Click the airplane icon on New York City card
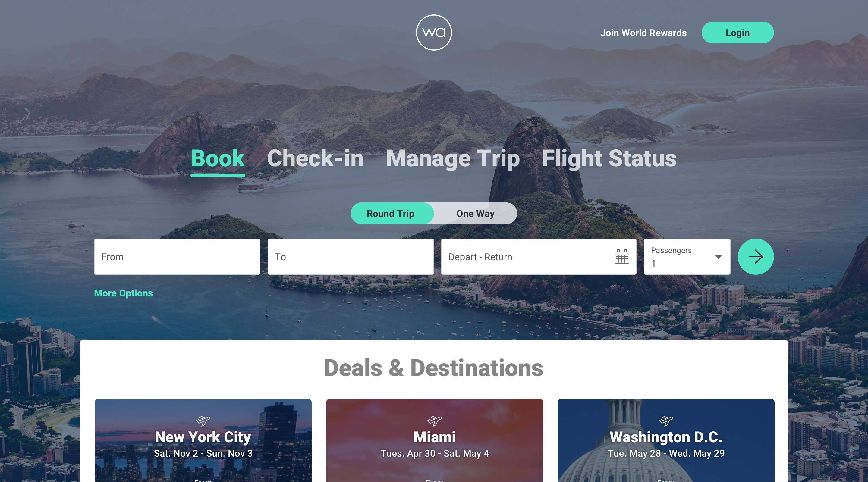Image resolution: width=868 pixels, height=482 pixels. tap(203, 421)
